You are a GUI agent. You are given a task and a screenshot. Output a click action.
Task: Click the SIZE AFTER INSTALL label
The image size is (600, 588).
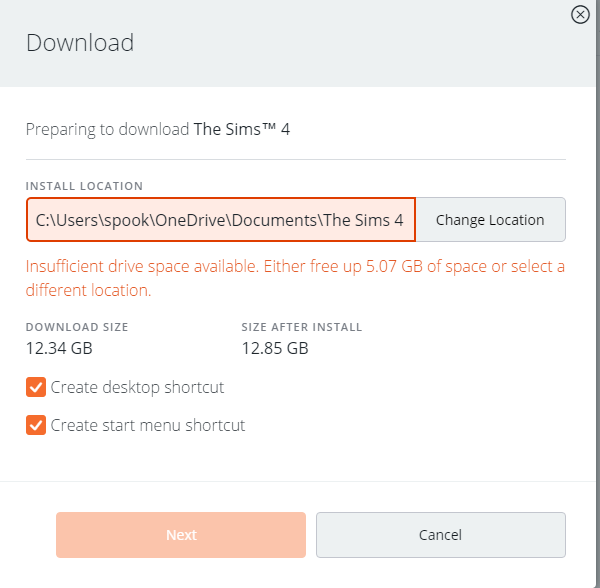(x=302, y=327)
